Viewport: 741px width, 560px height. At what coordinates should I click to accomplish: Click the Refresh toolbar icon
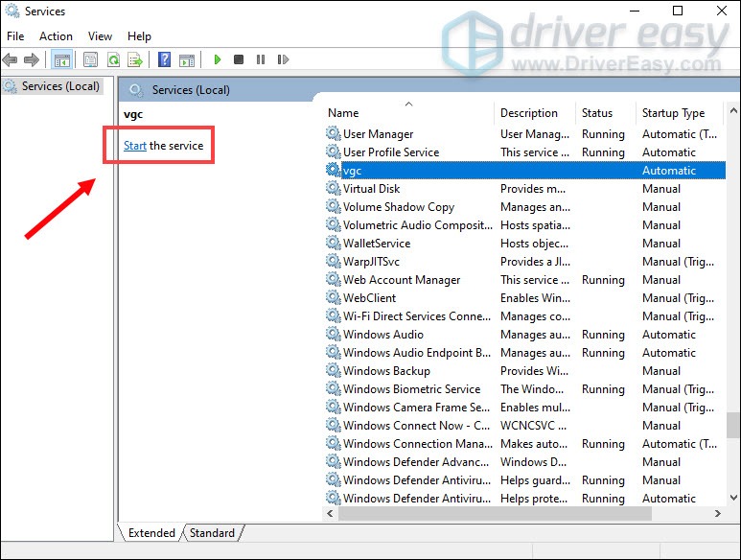pos(113,59)
